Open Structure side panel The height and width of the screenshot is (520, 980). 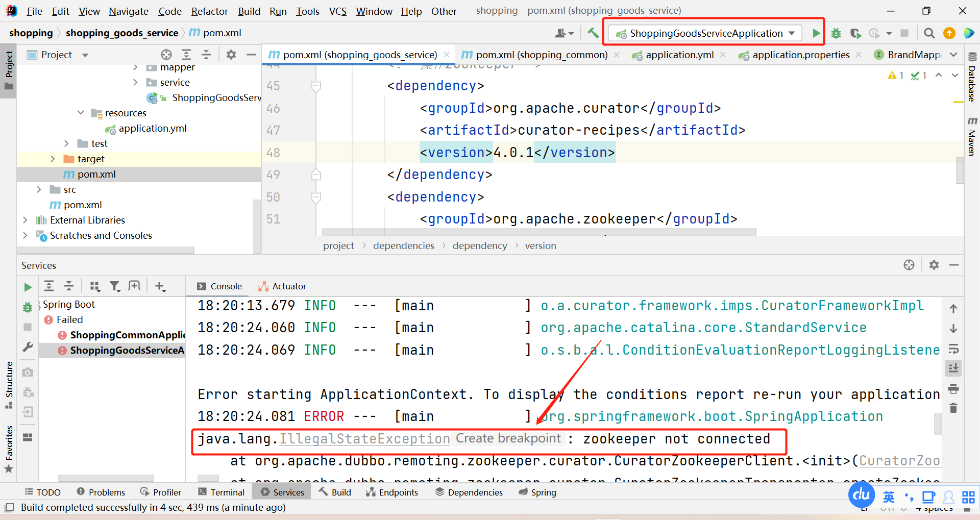[9, 385]
